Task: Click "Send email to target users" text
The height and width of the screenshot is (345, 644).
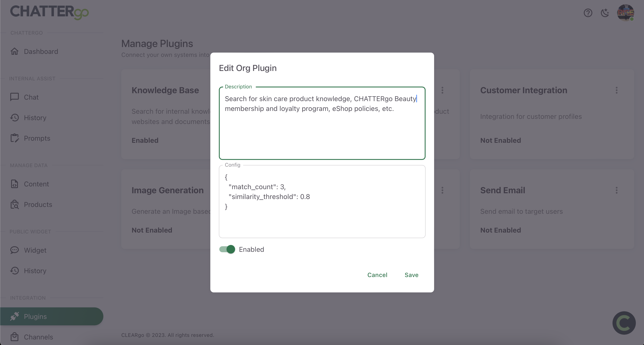Action: (521, 211)
